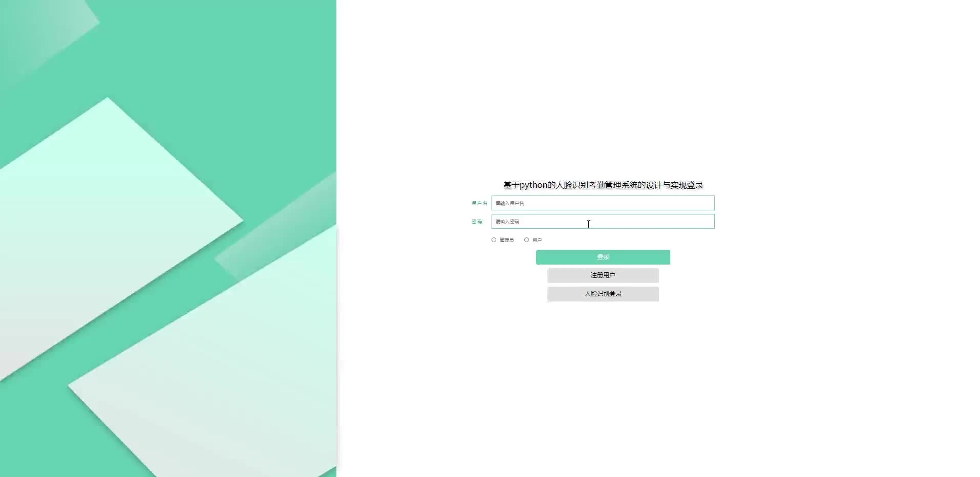Click the word python in the title
Viewport: 980px width, 477px height.
pyautogui.click(x=533, y=185)
